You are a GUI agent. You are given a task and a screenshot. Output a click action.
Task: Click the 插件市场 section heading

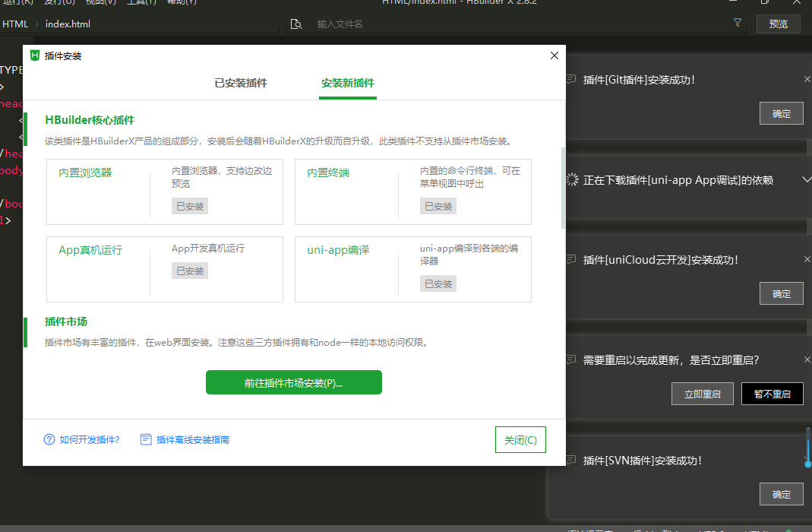tap(66, 321)
